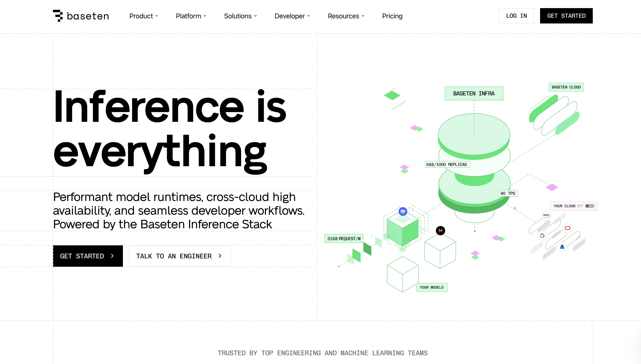The image size is (641, 364).
Task: Click the Baseten Cloud label badge
Action: point(566,87)
